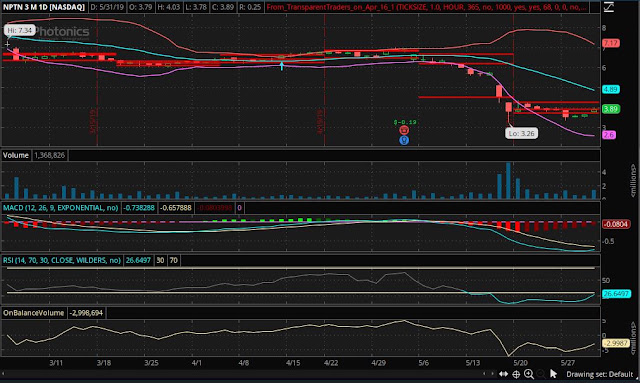Click the OnBalanceVolume study label
This screenshot has height=383, width=640.
(x=33, y=313)
